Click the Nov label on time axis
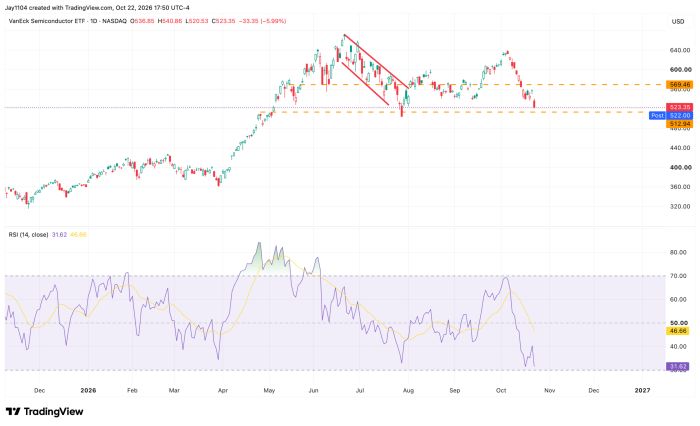This screenshot has width=700, height=426. (550, 390)
